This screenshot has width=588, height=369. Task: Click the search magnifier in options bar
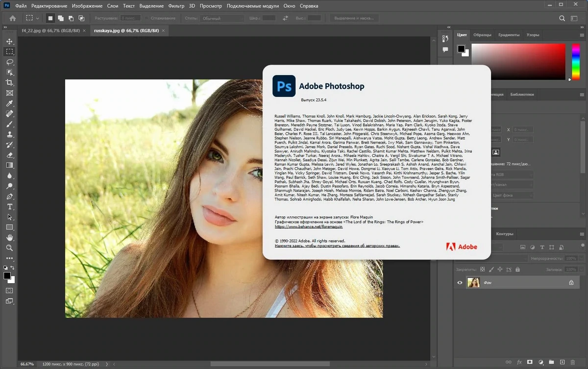(563, 18)
